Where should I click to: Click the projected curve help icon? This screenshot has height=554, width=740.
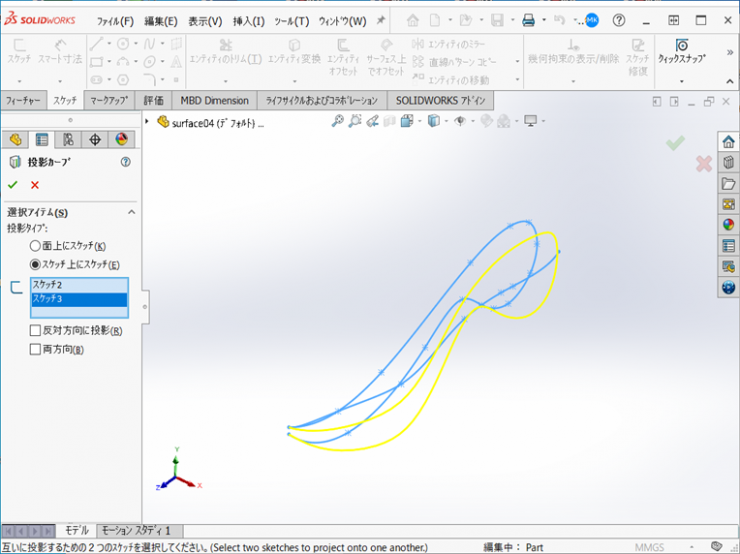[126, 162]
